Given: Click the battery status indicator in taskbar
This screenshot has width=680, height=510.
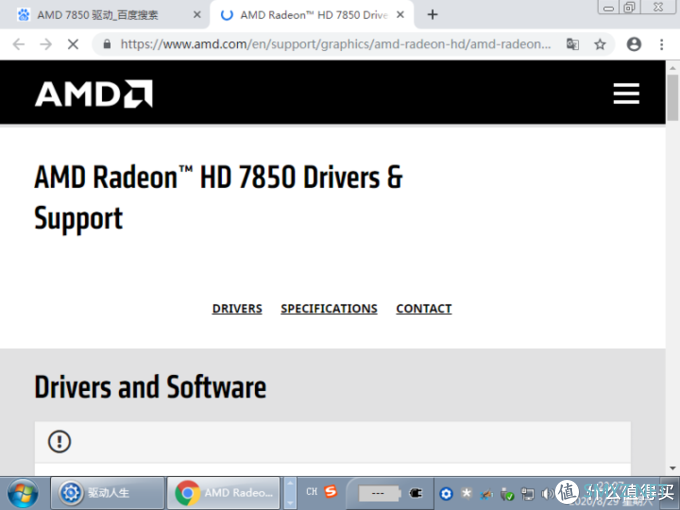Looking at the screenshot, I should [379, 493].
